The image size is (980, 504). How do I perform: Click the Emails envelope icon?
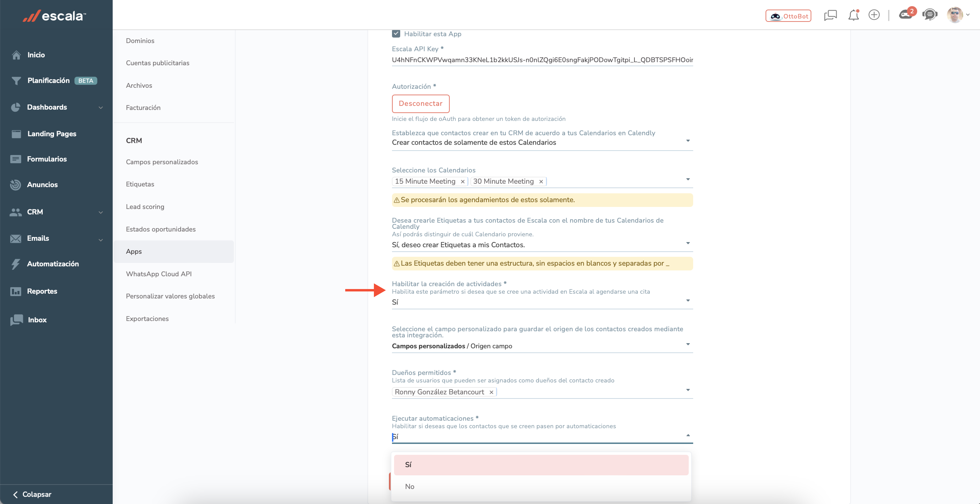[16, 239]
